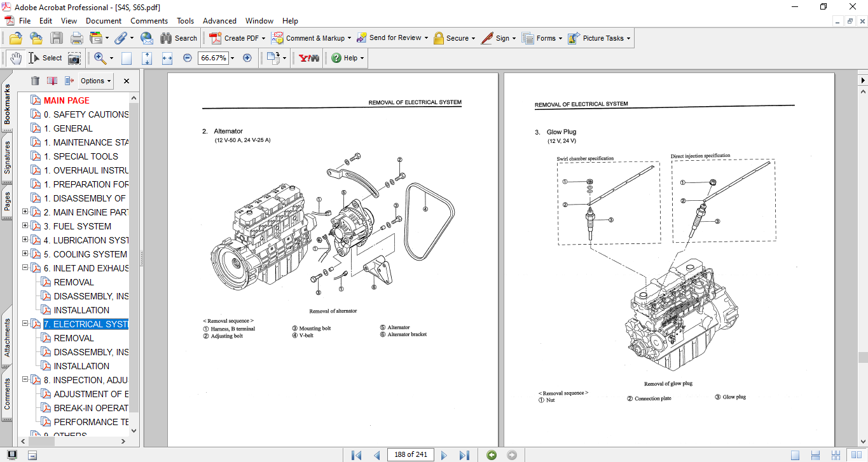Image resolution: width=868 pixels, height=462 pixels.
Task: Click the Save floppy disk icon
Action: [x=57, y=38]
